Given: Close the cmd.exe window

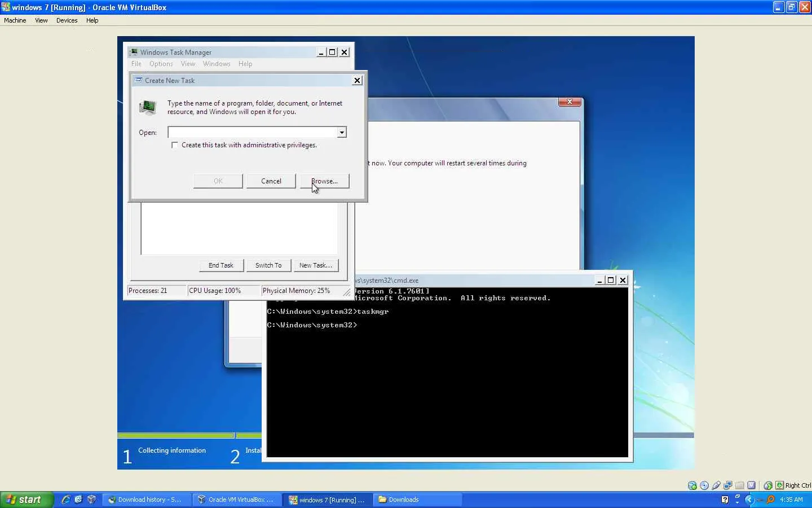Looking at the screenshot, I should pyautogui.click(x=623, y=280).
